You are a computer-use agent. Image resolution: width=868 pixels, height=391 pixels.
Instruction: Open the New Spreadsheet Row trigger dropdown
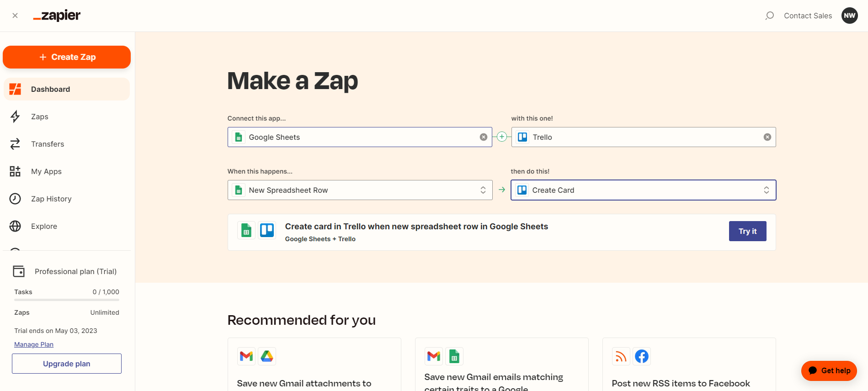(360, 190)
